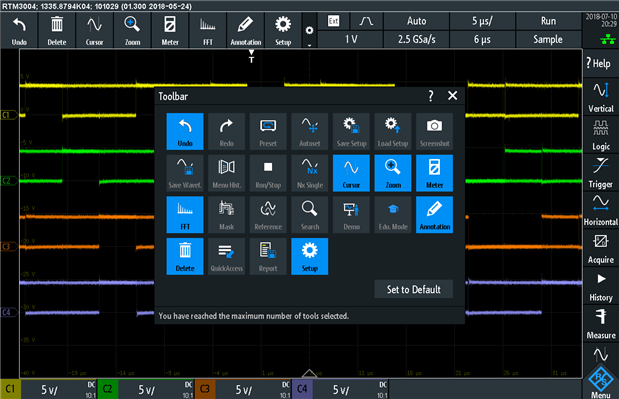Select the Redo tool in Toolbar dialog
619x399 pixels.
227,131
